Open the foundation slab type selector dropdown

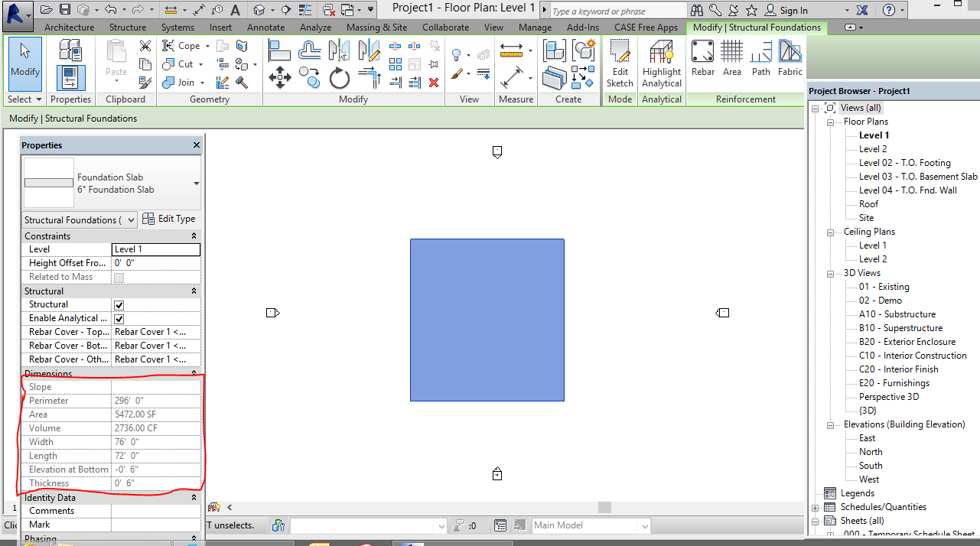[x=197, y=184]
